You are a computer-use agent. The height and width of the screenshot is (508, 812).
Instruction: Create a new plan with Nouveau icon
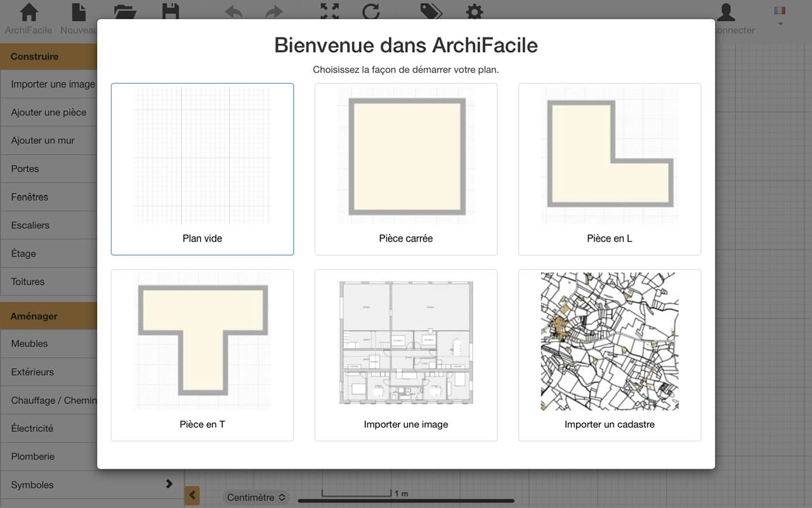[79, 12]
